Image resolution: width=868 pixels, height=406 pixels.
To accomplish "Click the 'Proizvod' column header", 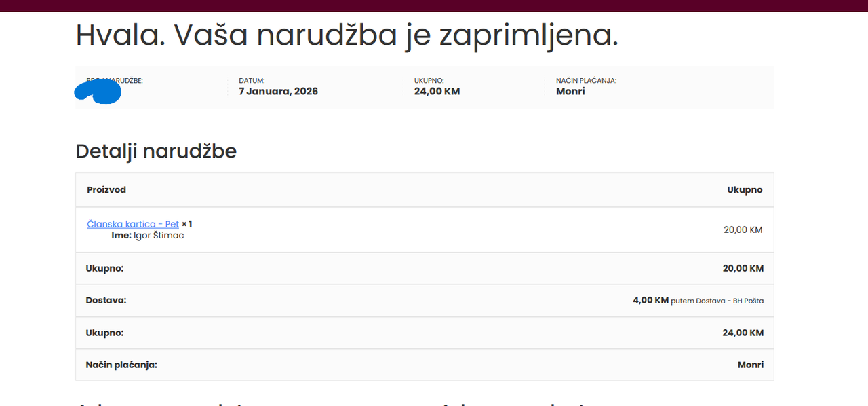I will coord(106,190).
